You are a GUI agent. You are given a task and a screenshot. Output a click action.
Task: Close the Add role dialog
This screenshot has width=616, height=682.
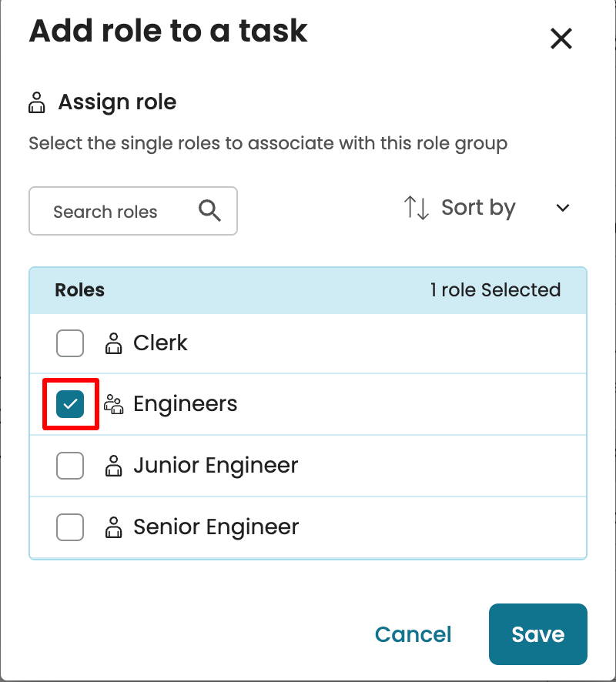tap(561, 38)
